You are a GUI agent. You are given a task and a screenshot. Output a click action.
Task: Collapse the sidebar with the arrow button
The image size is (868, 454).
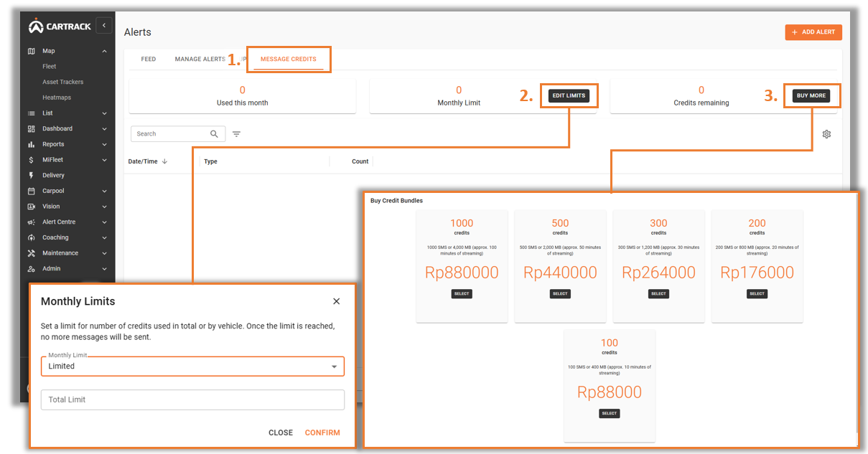104,26
